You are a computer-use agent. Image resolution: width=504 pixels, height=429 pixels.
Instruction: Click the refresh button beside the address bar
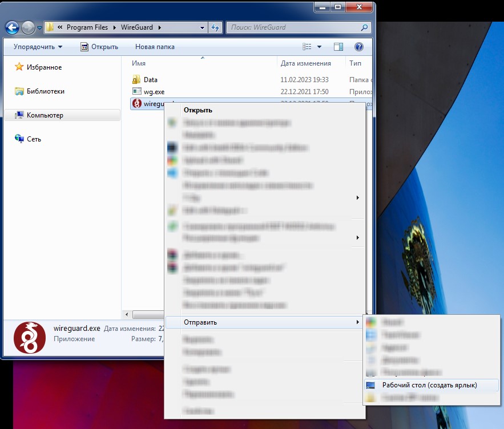coord(215,27)
